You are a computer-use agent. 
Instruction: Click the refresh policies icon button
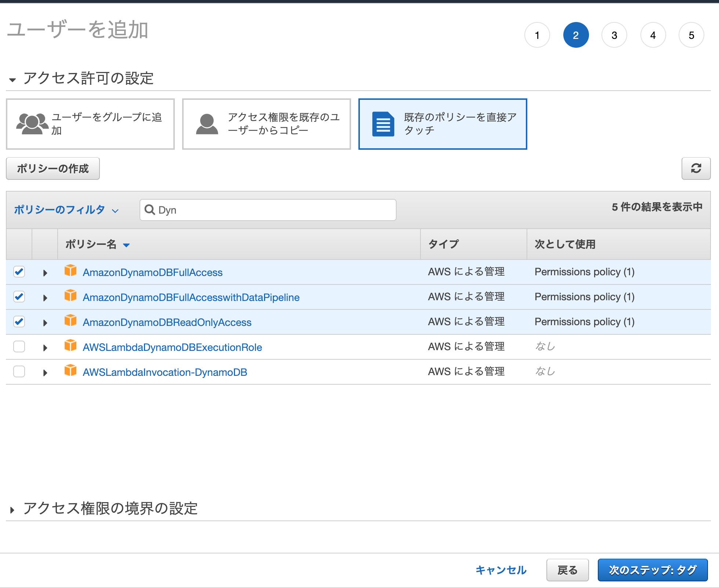(x=696, y=168)
